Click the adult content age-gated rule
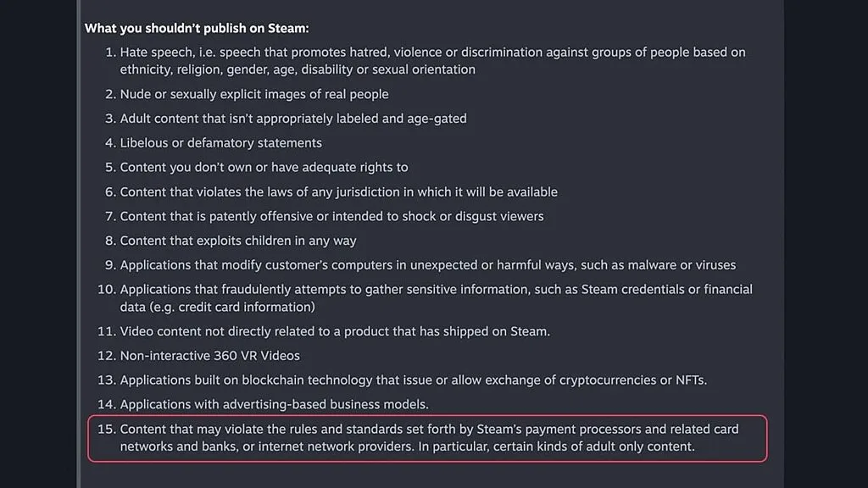This screenshot has height=488, width=868. click(293, 119)
